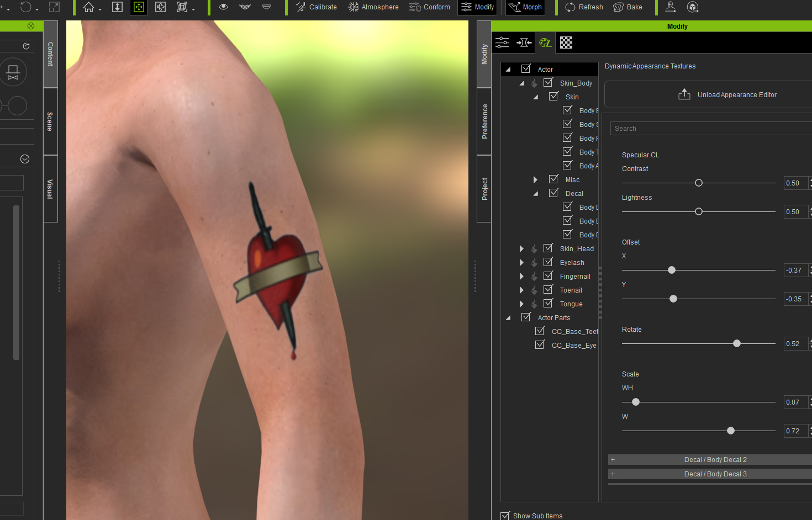Image resolution: width=812 pixels, height=520 pixels.
Task: Switch to the Visual side tab
Action: click(x=50, y=189)
